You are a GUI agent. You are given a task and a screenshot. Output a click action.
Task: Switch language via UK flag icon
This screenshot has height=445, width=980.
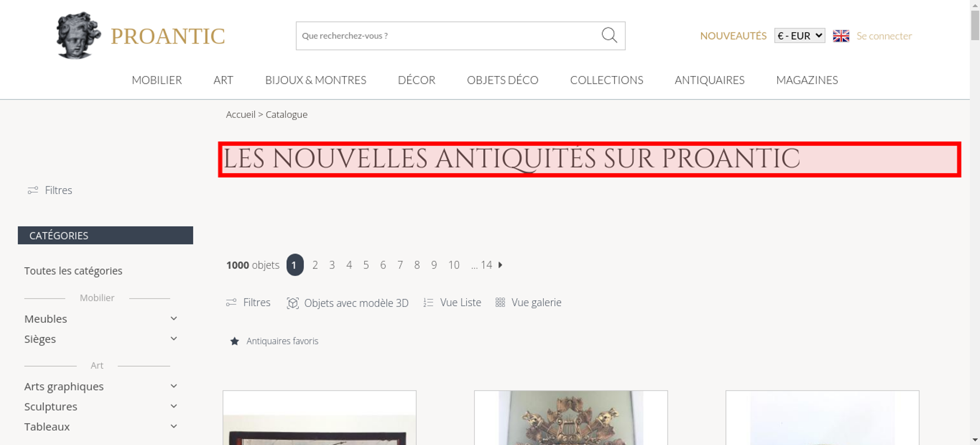click(841, 36)
